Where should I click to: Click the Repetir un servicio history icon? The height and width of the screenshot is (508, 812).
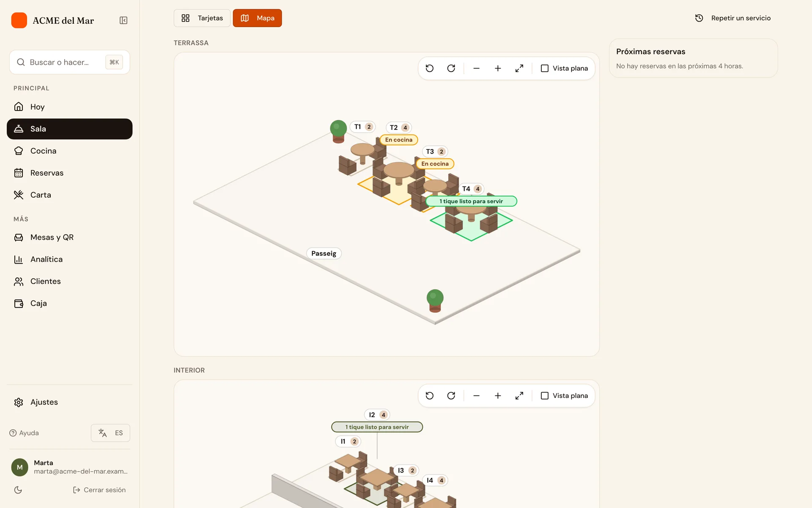click(x=699, y=18)
